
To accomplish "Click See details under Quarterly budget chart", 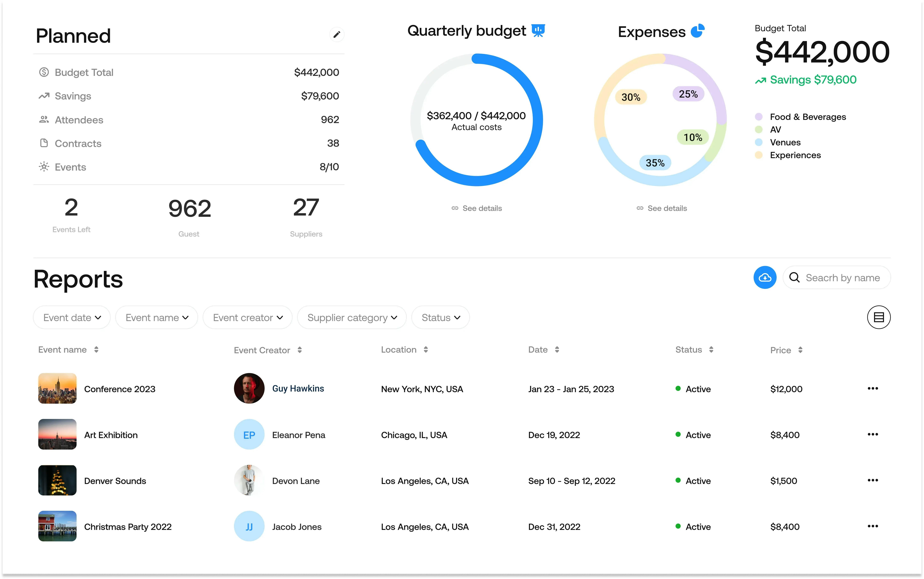I will pyautogui.click(x=477, y=208).
